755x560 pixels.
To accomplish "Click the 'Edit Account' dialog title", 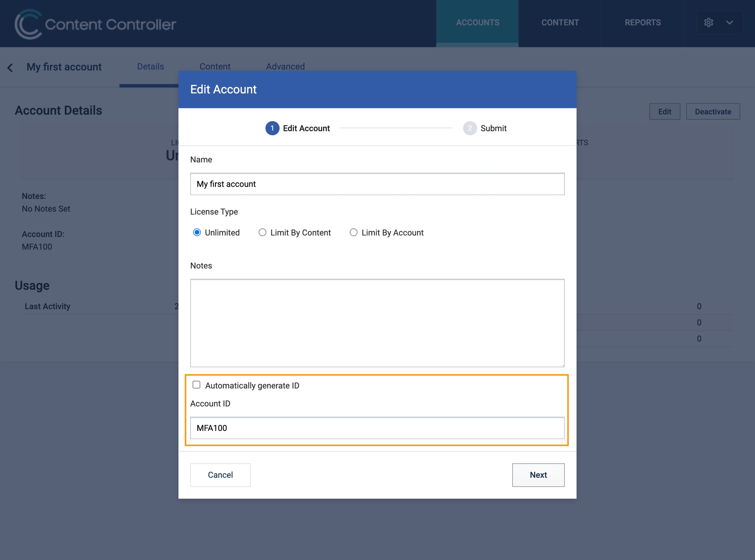I will (x=223, y=89).
